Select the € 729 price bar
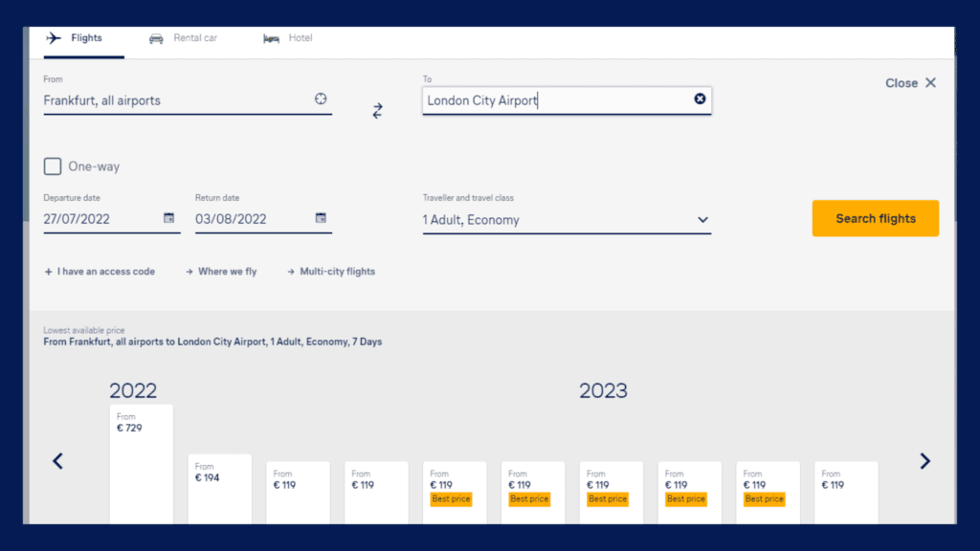Image resolution: width=980 pixels, height=551 pixels. click(x=142, y=464)
